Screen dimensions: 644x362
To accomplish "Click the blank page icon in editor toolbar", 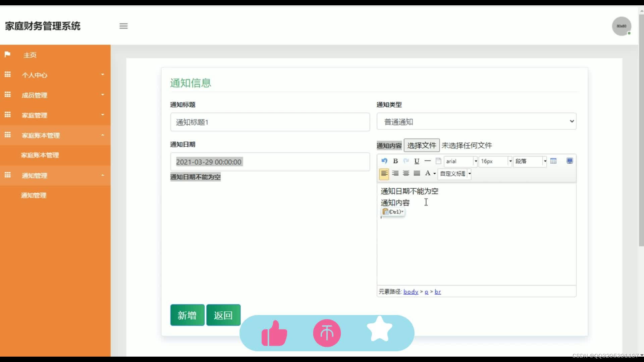I will pyautogui.click(x=438, y=161).
